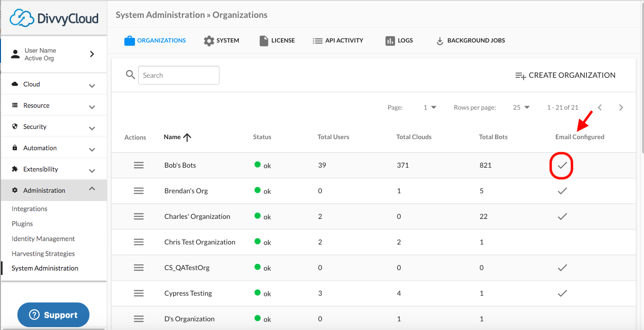Expand the user profile chevron
Screen dimensions: 644x330
[92, 54]
